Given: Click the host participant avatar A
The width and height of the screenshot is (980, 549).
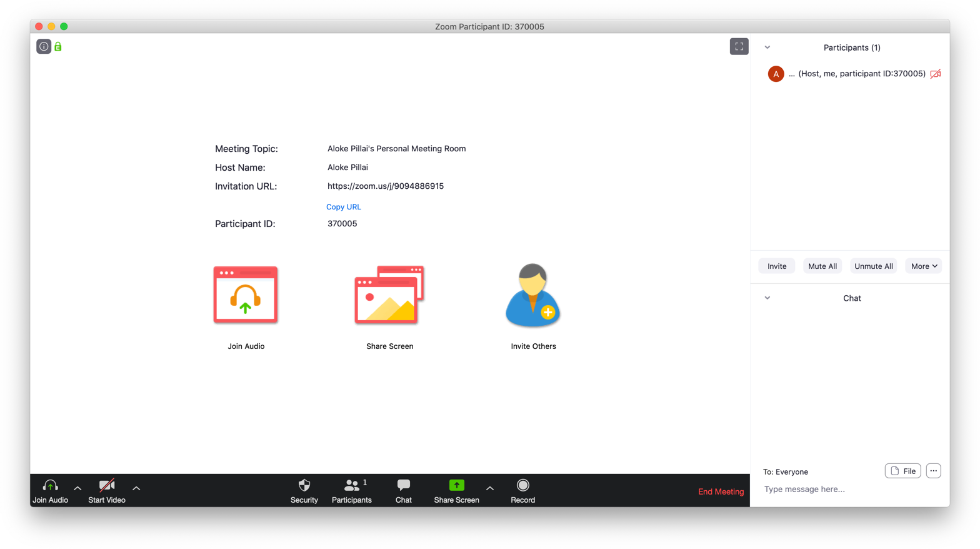Looking at the screenshot, I should [x=776, y=74].
